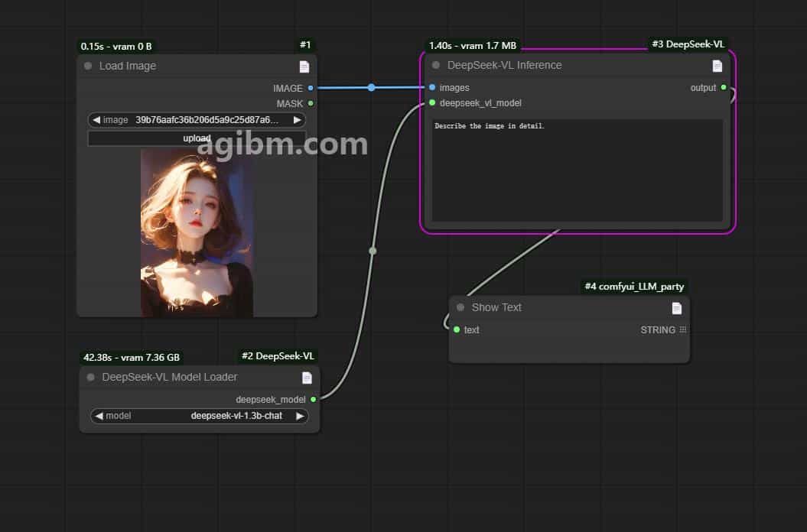Select the DeepSeek-VL Inference node title

(504, 65)
